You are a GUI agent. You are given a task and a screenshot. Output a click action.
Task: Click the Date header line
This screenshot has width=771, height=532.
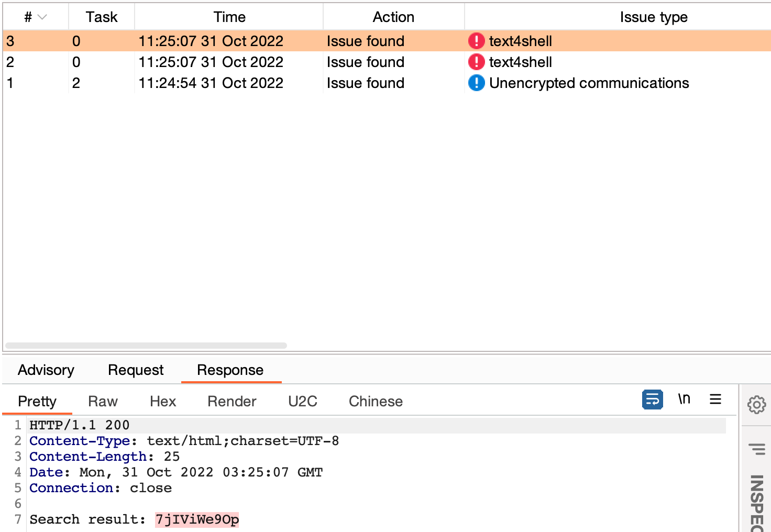(x=176, y=472)
